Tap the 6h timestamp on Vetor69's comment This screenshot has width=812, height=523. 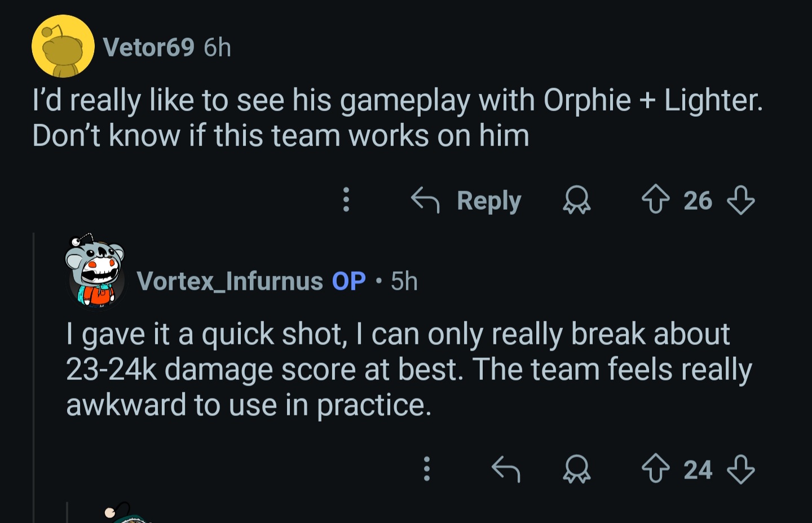coord(217,47)
